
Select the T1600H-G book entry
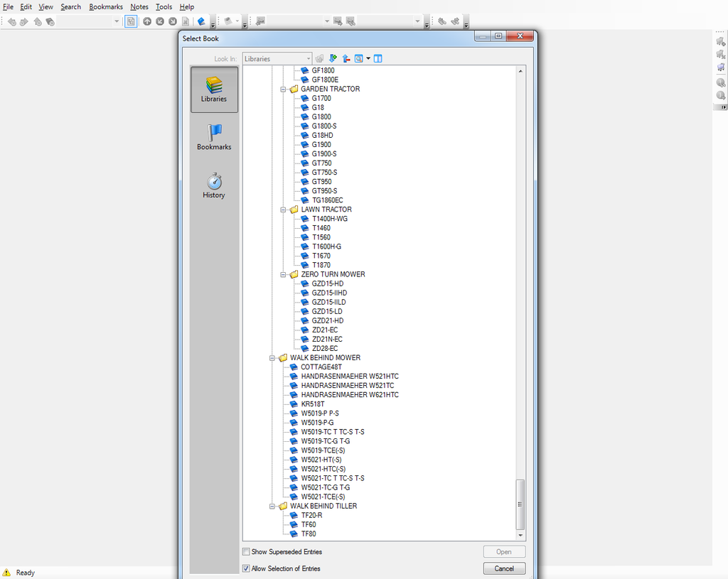[326, 247]
